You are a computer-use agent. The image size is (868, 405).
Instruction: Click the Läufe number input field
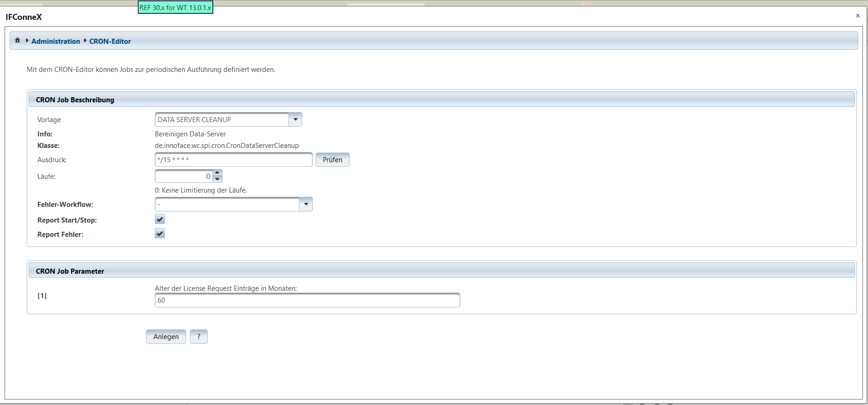click(x=184, y=176)
